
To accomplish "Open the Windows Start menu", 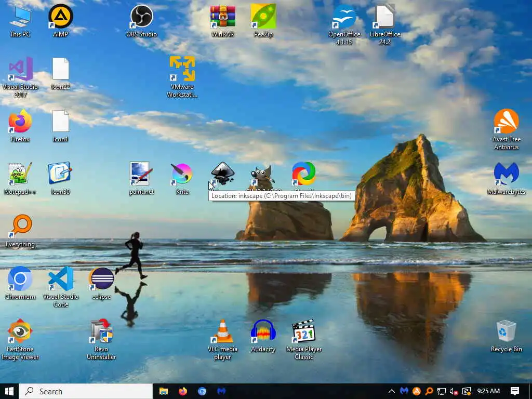I will (9, 391).
